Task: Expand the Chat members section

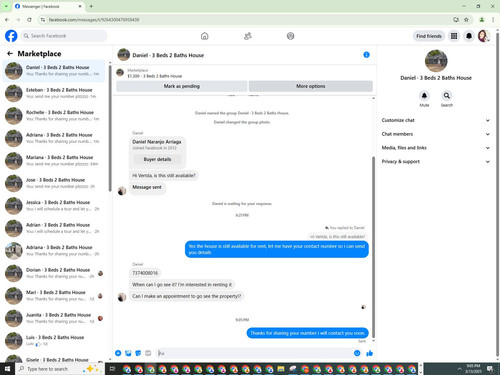Action: 436,134
